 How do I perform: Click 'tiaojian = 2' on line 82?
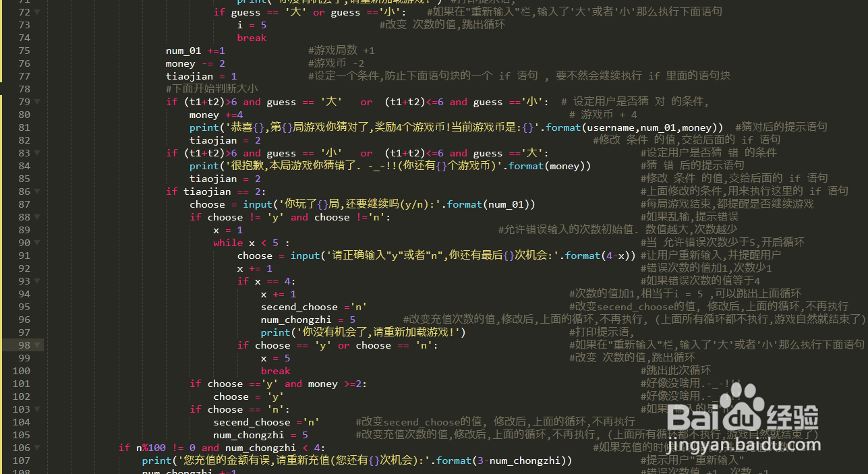click(x=225, y=140)
